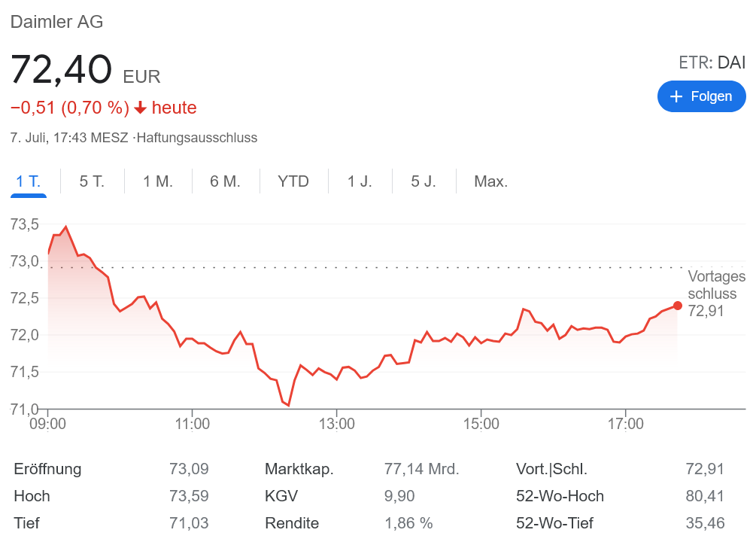The height and width of the screenshot is (548, 756).
Task: Display the 1 J. chart range
Action: click(x=360, y=181)
